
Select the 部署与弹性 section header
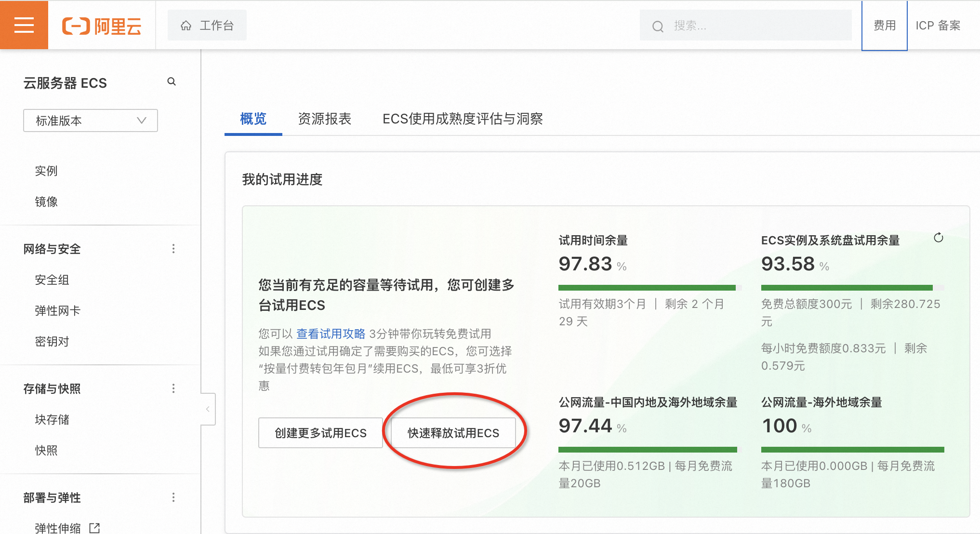tap(52, 497)
